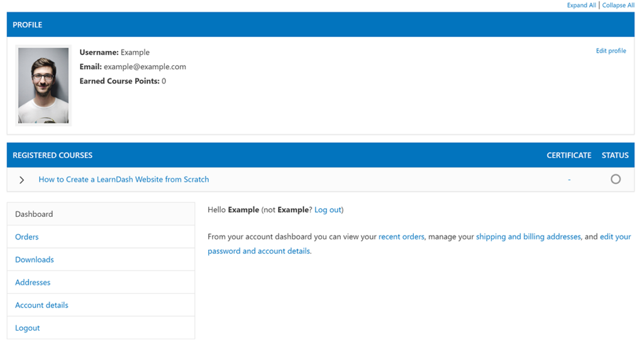Open Addresses in account menu
Screen dimensions: 644x352
click(33, 282)
